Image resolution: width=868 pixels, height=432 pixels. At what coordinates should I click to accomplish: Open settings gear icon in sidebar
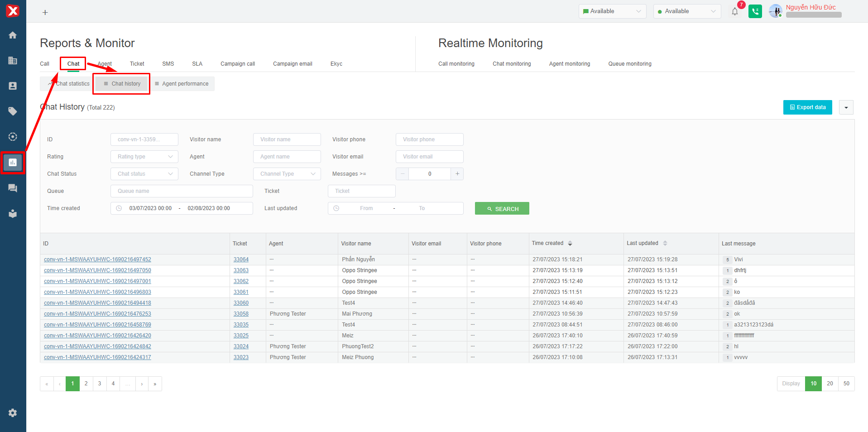pyautogui.click(x=13, y=413)
